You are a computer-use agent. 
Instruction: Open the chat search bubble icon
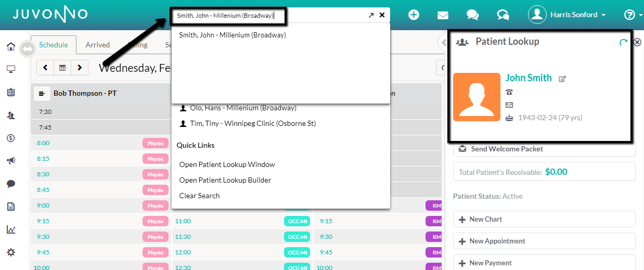[503, 15]
